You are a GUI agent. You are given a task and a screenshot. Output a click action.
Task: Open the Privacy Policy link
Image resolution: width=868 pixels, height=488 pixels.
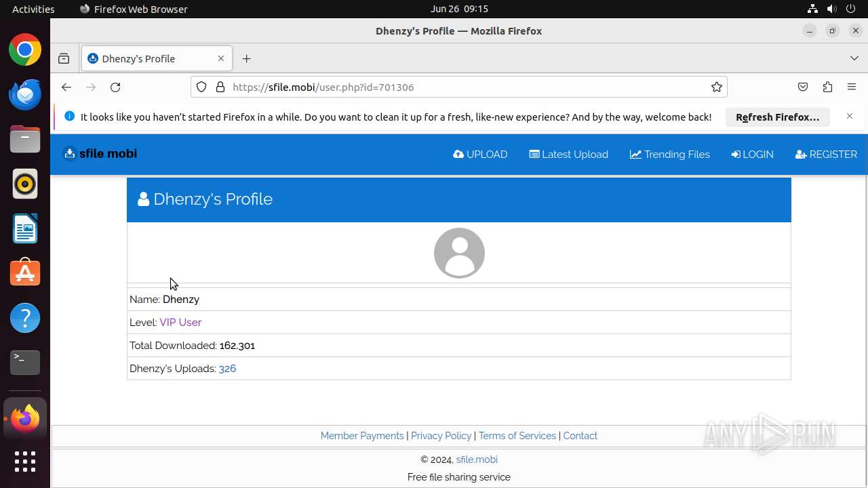click(441, 436)
